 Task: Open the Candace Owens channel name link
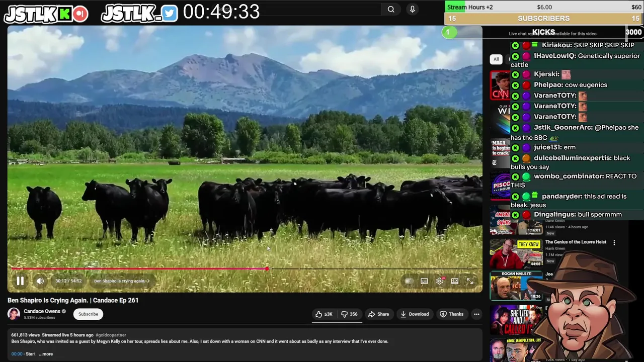pos(42,311)
